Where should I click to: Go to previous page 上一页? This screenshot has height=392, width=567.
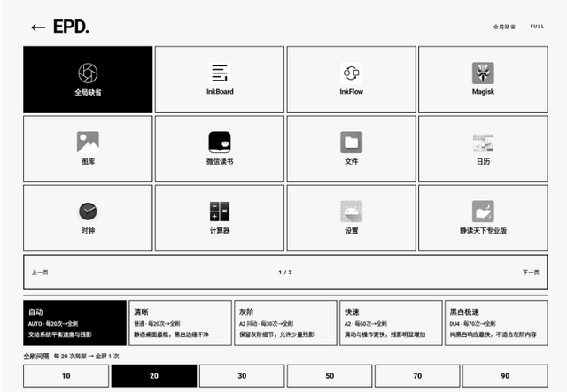click(x=40, y=273)
